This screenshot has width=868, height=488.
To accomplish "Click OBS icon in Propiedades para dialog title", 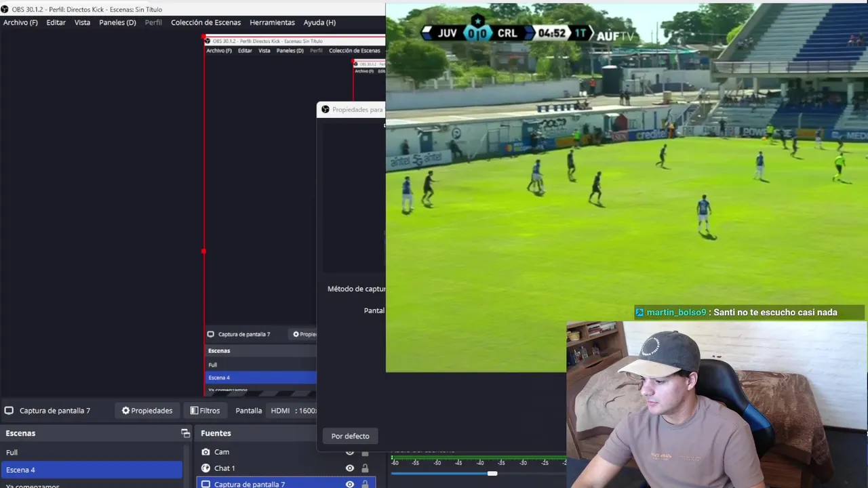I will pos(325,109).
